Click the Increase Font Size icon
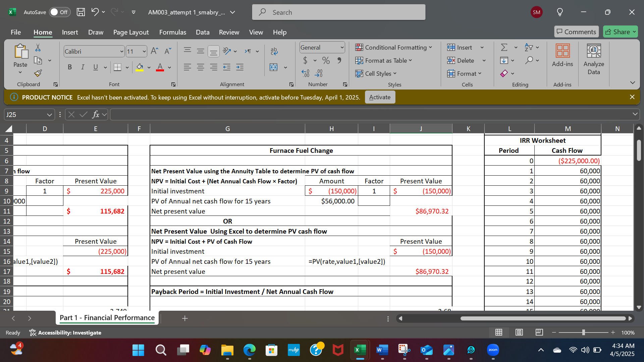Image resolution: width=644 pixels, height=362 pixels. 154,51
